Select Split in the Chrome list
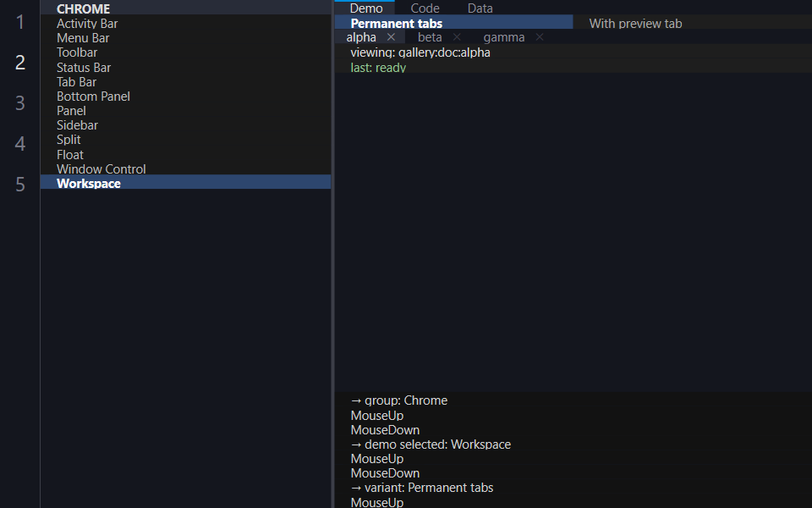The image size is (812, 508). tap(185, 140)
